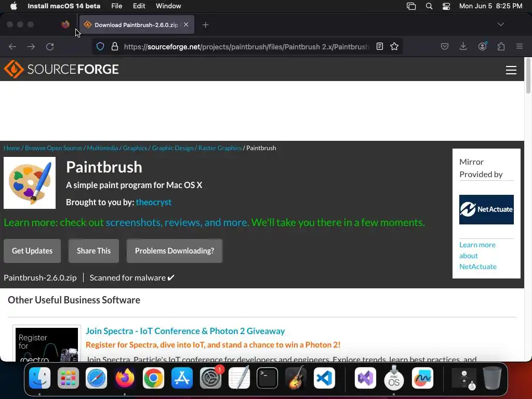This screenshot has width=532, height=399.
Task: Open SourceForge hamburger menu
Action: pyautogui.click(x=511, y=70)
